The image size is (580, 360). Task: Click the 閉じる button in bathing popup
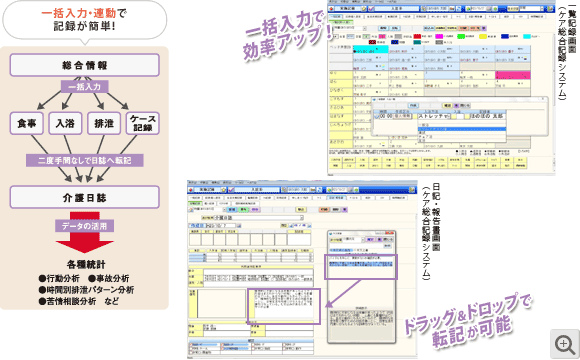[x=465, y=105]
